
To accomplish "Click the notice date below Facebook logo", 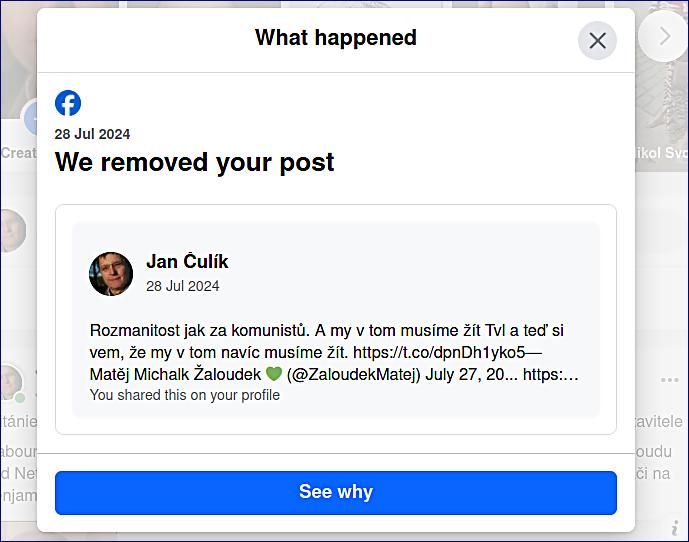I will pos(92,134).
